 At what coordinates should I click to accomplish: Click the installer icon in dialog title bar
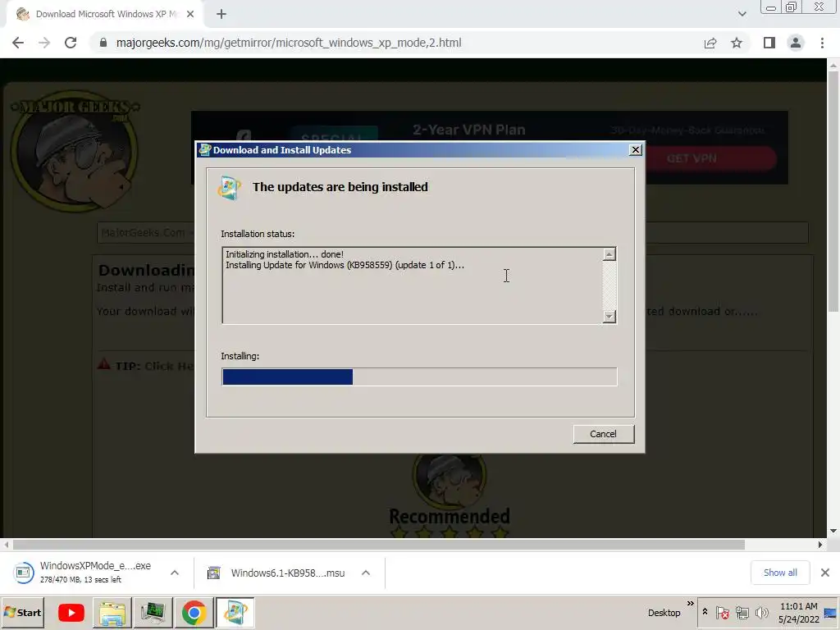(x=204, y=150)
